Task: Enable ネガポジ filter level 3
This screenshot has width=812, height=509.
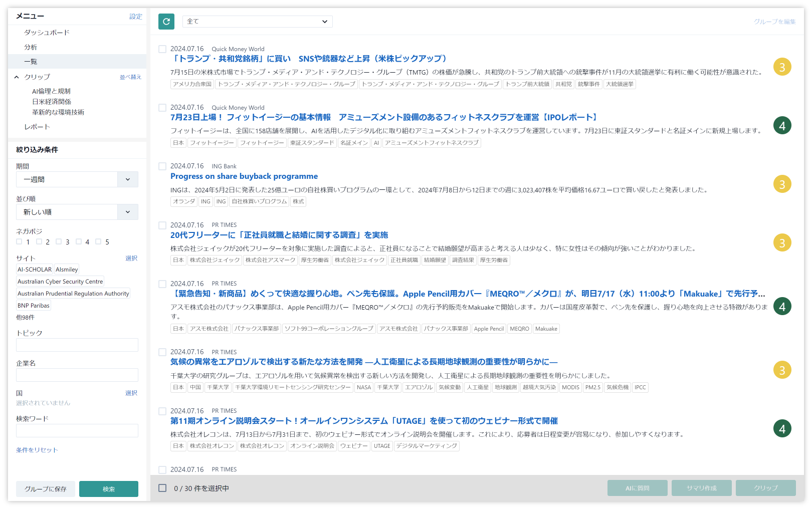Action: (x=59, y=241)
